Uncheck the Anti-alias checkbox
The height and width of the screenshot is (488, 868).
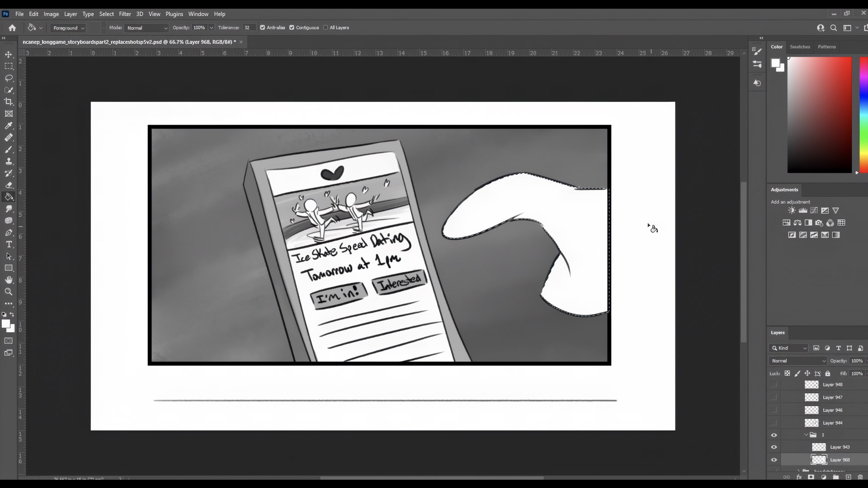263,28
